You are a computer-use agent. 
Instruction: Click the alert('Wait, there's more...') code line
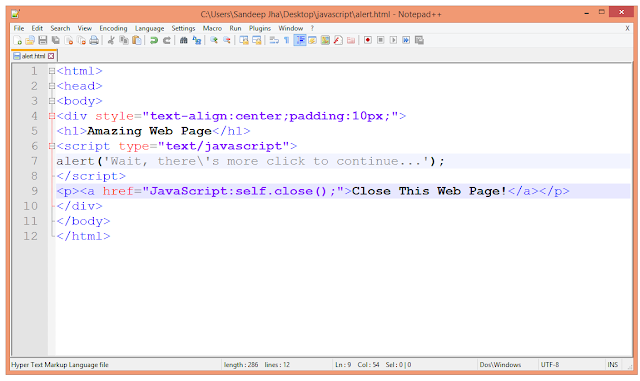(x=250, y=161)
